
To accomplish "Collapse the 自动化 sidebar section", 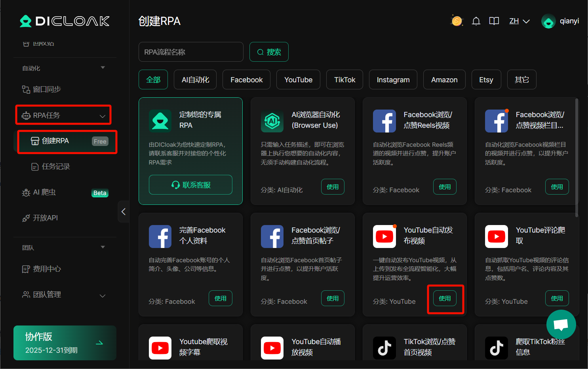I will [103, 68].
